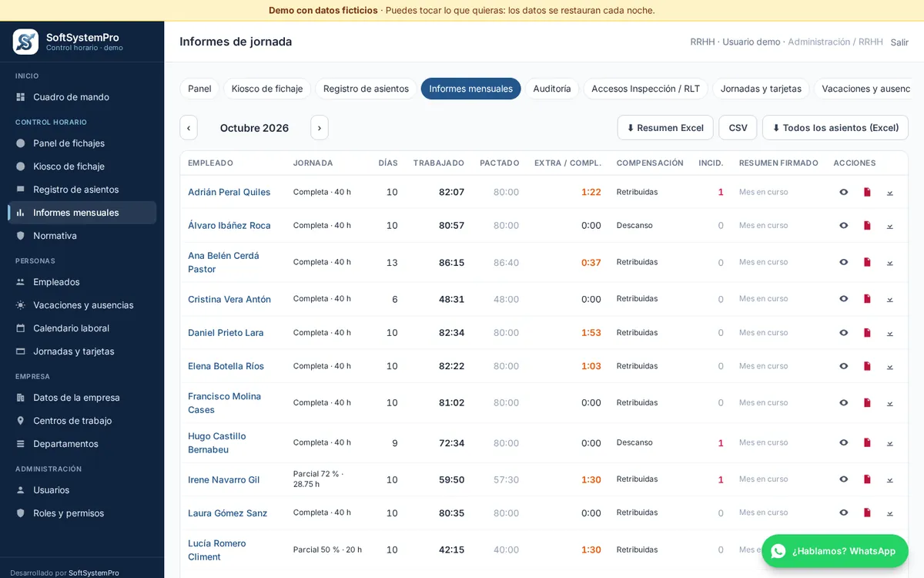The width and height of the screenshot is (924, 578).
Task: Open Roles y permisos in sidebar
Action: pos(82,513)
